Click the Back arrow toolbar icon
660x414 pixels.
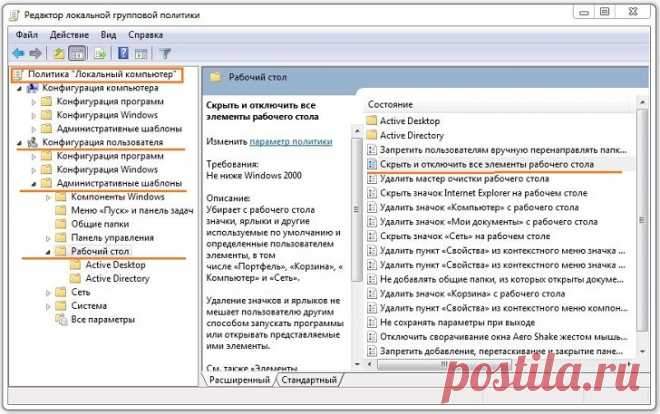[18, 53]
